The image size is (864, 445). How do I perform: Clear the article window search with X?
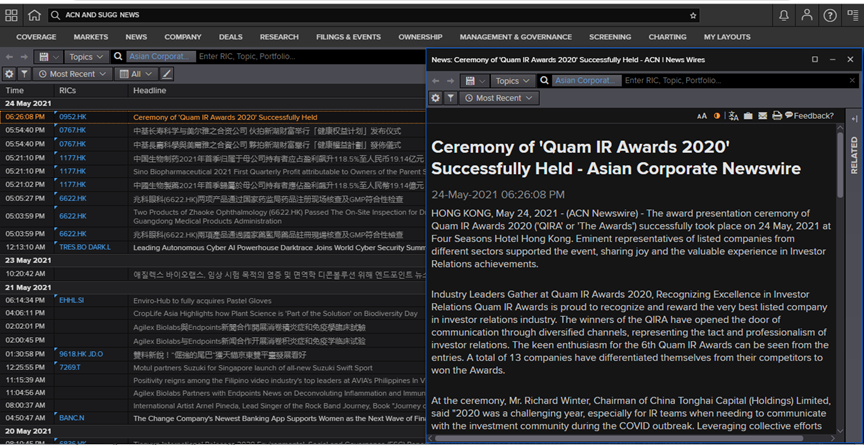pos(852,81)
